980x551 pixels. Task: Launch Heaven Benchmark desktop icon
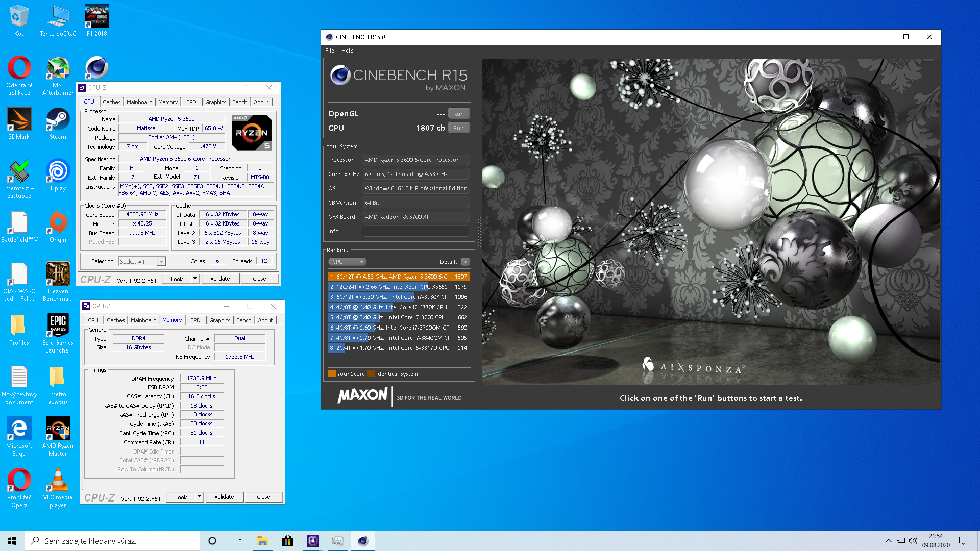click(x=58, y=282)
